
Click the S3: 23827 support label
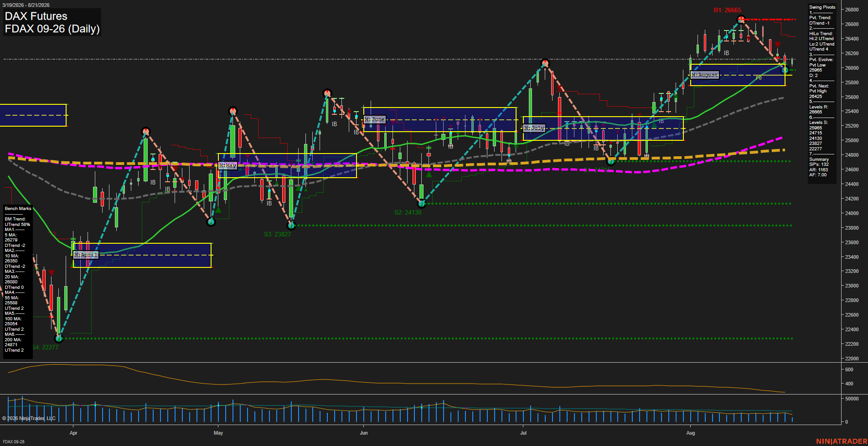click(277, 234)
